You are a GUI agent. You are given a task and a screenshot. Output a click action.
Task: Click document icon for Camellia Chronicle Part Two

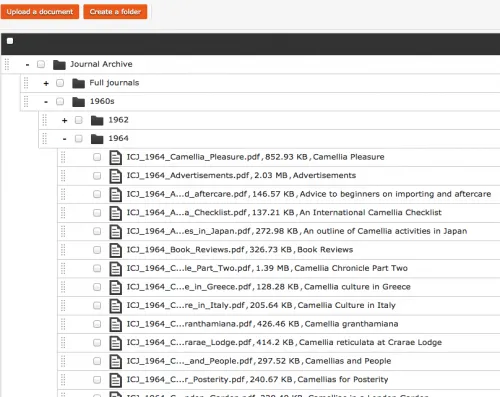pyautogui.click(x=116, y=269)
